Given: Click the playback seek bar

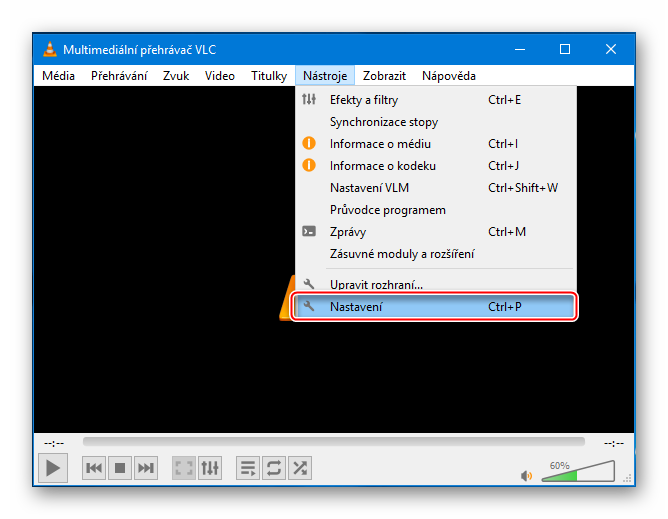Looking at the screenshot, I should pos(333,441).
